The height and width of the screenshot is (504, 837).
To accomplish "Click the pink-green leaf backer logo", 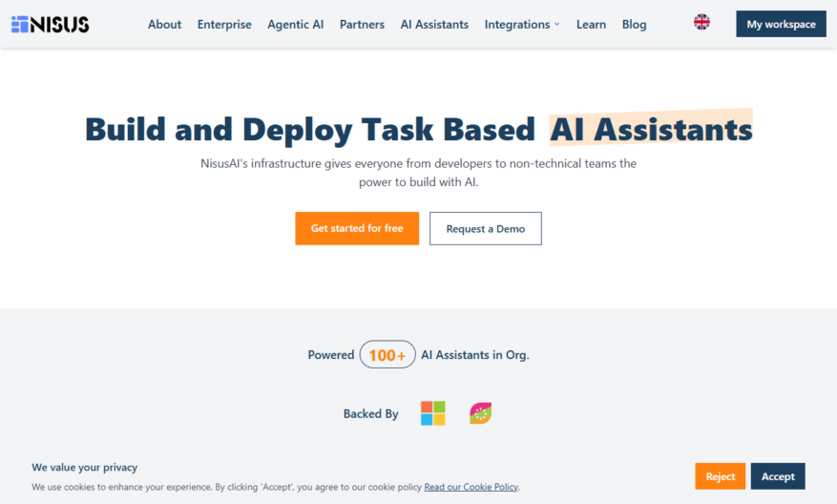I will (480, 413).
